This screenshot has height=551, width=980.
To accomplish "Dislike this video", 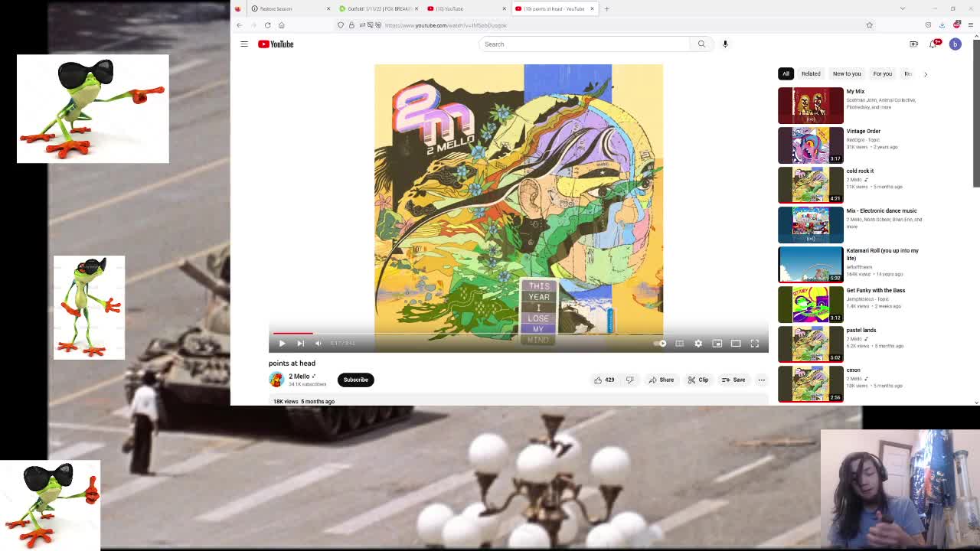I will click(629, 380).
